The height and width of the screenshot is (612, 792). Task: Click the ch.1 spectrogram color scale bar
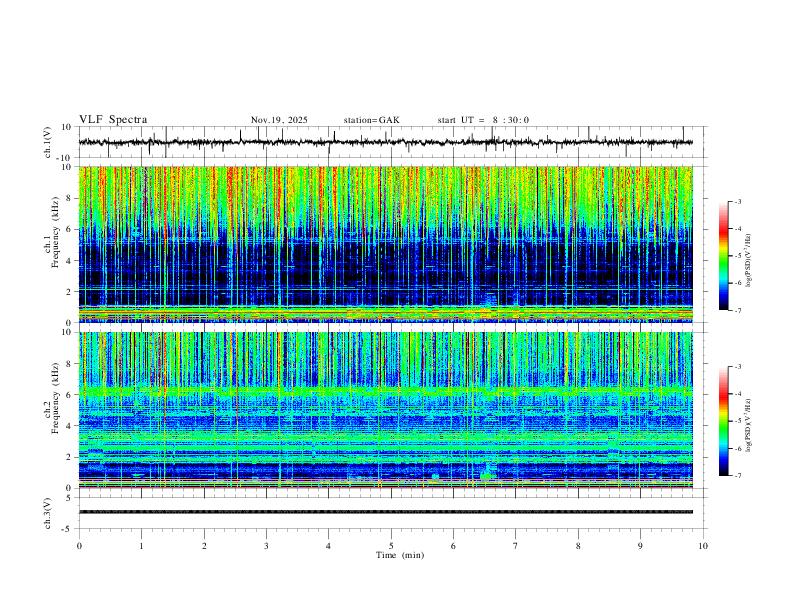coord(723,256)
